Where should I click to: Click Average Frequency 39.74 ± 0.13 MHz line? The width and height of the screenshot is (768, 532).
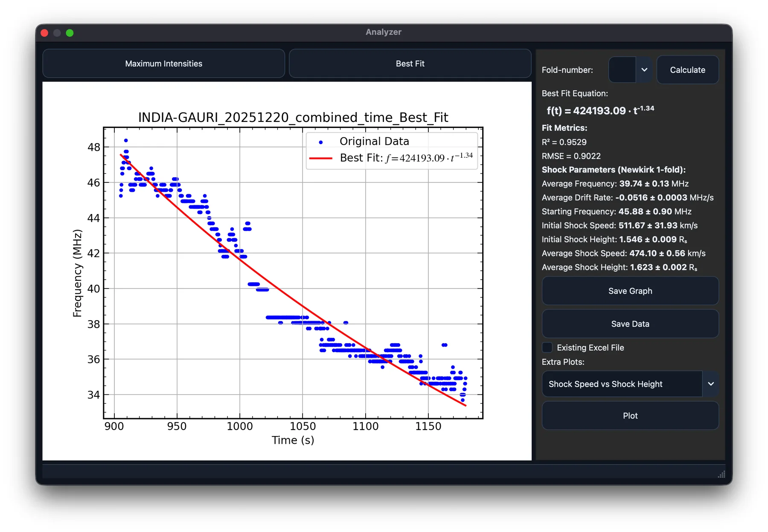[x=615, y=184]
